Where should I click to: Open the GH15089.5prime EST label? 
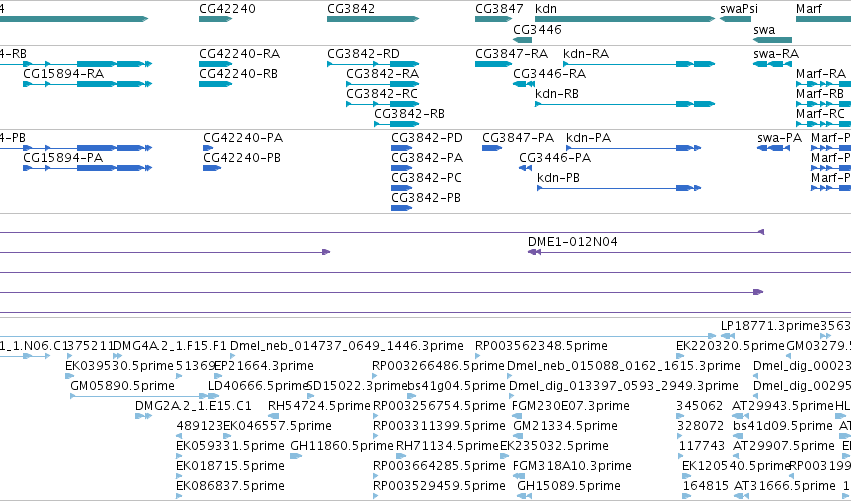[569, 485]
